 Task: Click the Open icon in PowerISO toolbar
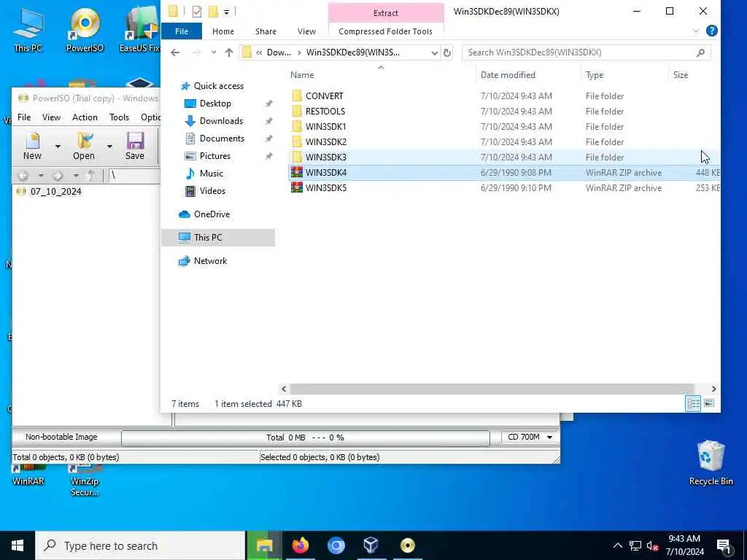[x=84, y=146]
